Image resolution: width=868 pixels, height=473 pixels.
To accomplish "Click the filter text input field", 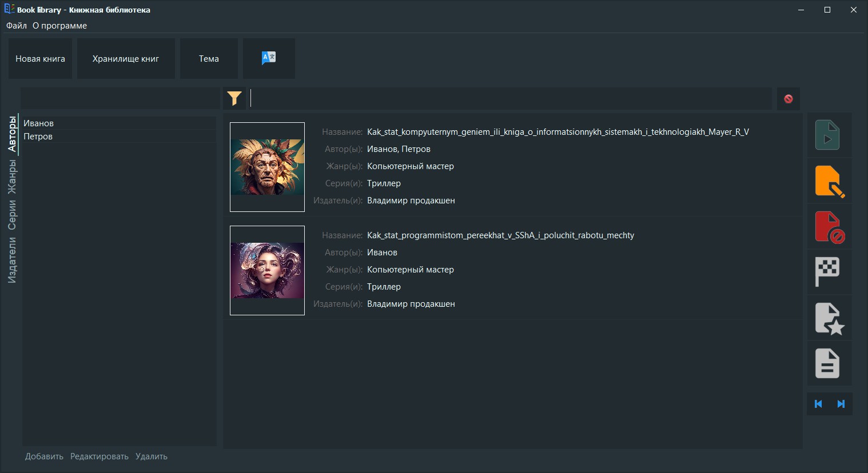I will point(510,99).
